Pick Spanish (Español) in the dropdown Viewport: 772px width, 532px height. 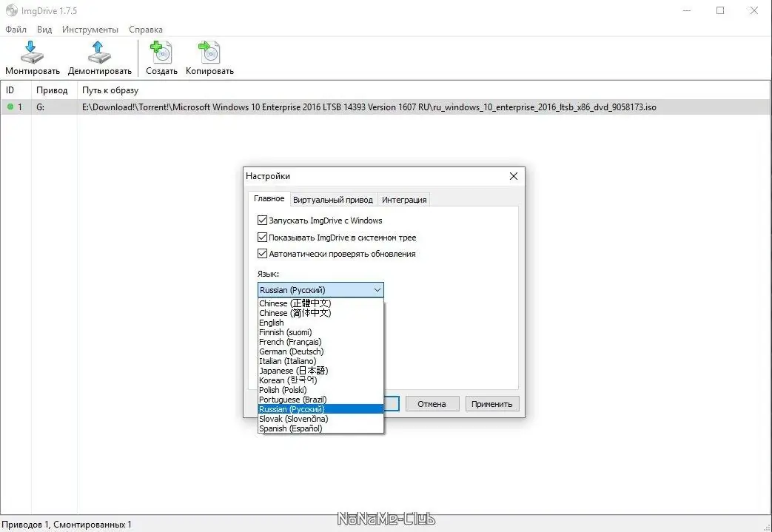coord(320,428)
